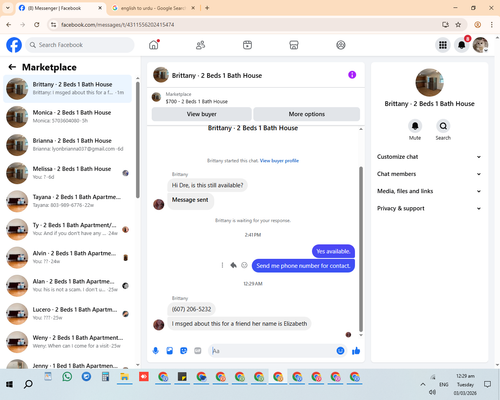Search in conversation using the magnifier icon
This screenshot has height=400, width=500.
pyautogui.click(x=443, y=126)
